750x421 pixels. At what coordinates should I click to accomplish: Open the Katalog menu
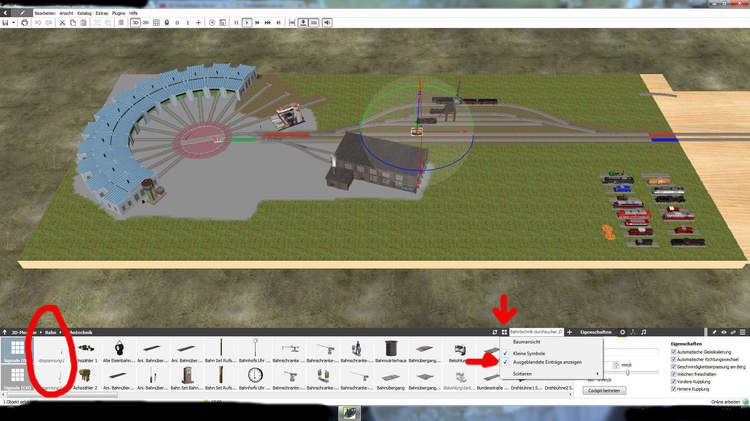pos(84,13)
